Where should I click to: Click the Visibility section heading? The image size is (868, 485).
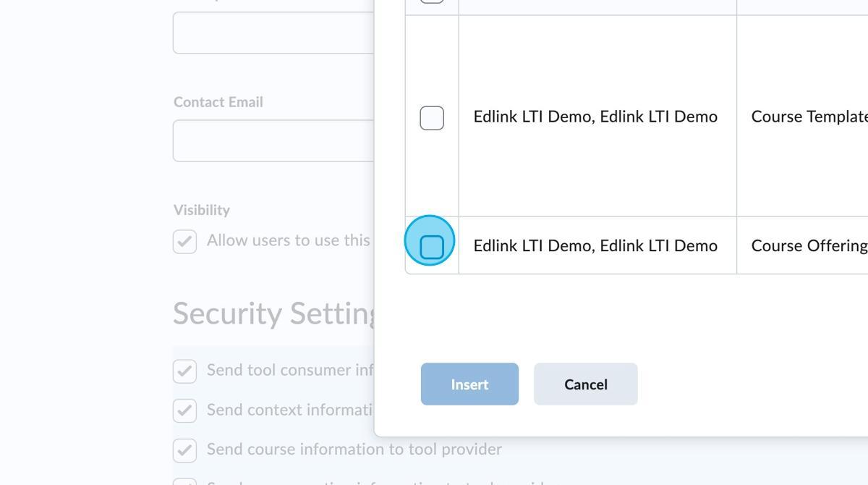(201, 209)
